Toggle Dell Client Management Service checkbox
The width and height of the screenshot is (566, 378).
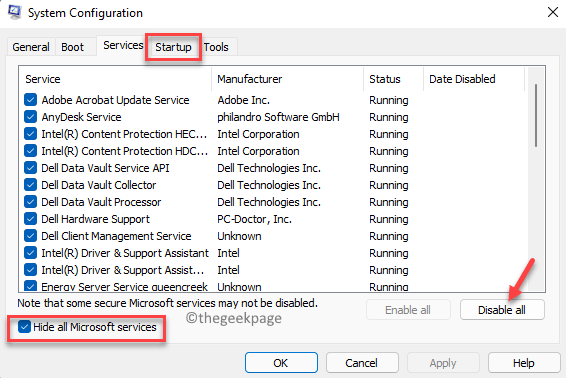point(30,235)
